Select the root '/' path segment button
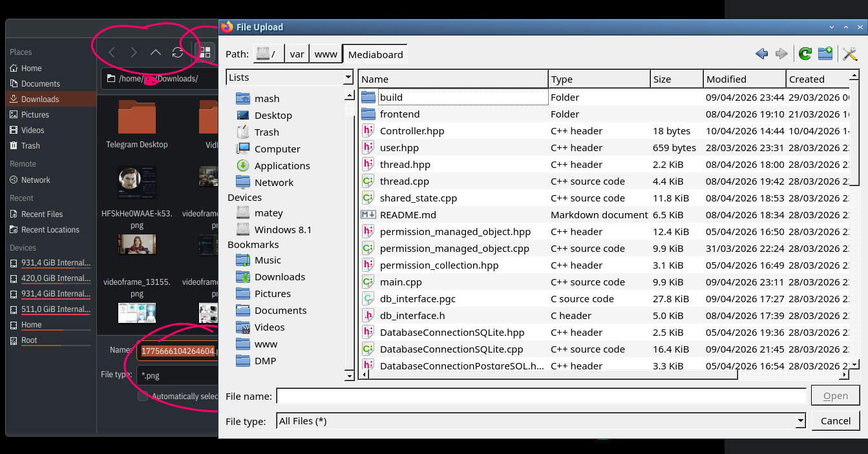 click(x=270, y=54)
